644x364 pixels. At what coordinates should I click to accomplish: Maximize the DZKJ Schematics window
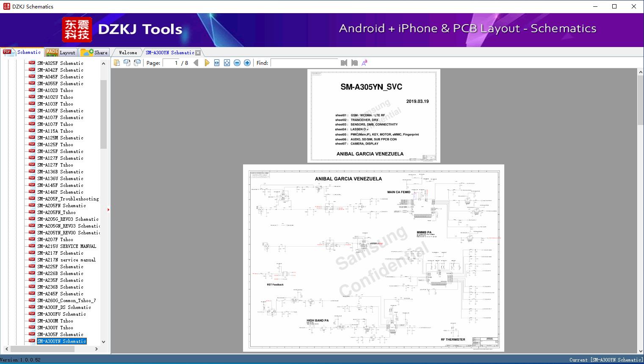tap(614, 6)
